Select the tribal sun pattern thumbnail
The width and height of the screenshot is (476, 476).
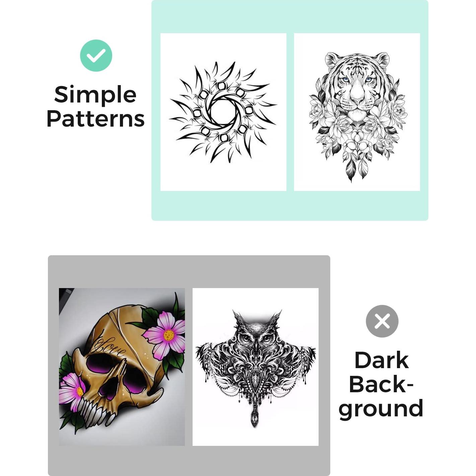tap(223, 112)
